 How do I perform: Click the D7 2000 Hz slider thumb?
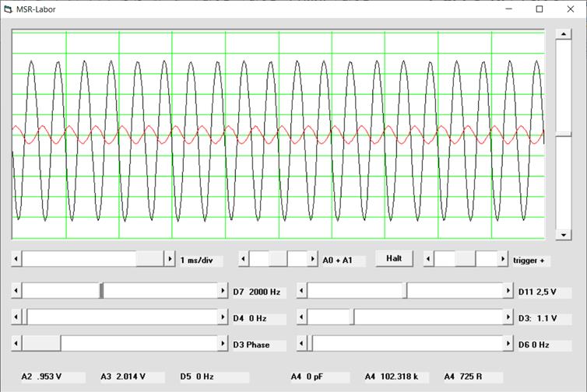pyautogui.click(x=101, y=291)
